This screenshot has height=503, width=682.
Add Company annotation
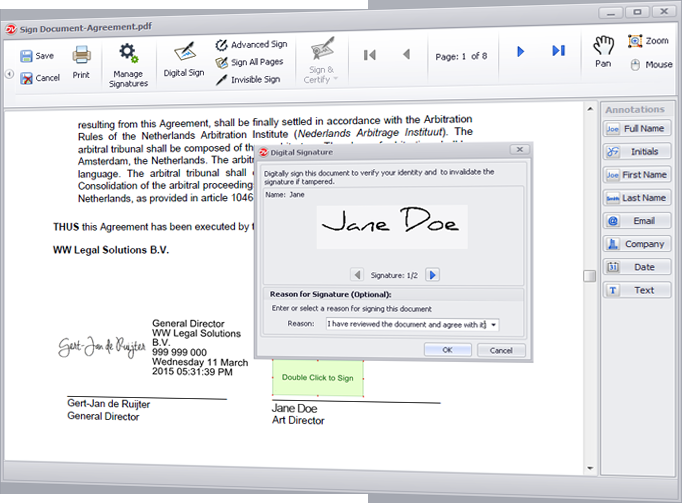[x=637, y=244]
